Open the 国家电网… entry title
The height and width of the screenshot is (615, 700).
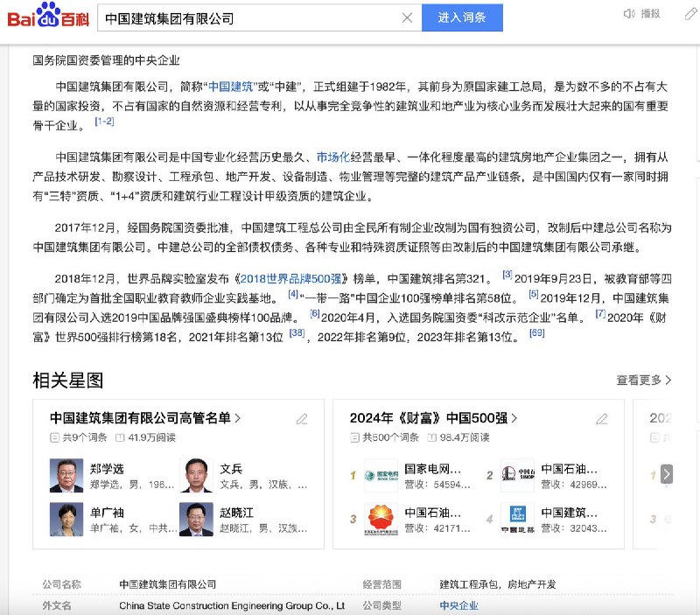tap(432, 469)
